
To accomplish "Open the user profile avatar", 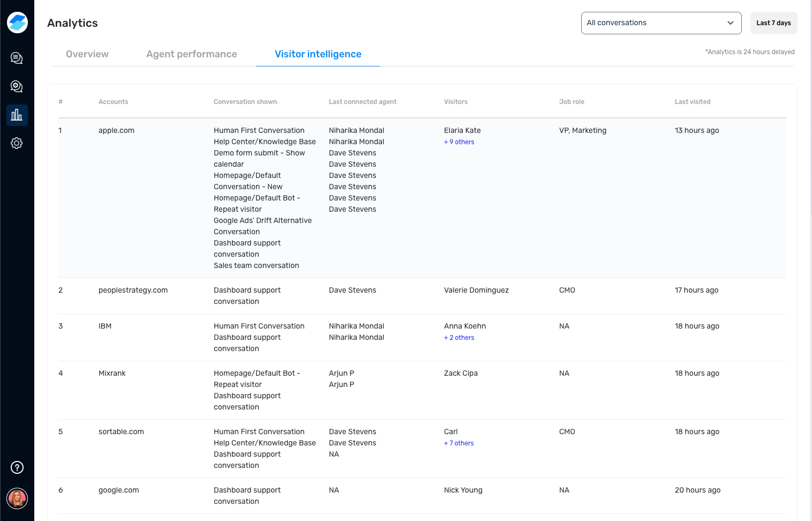I will [17, 498].
